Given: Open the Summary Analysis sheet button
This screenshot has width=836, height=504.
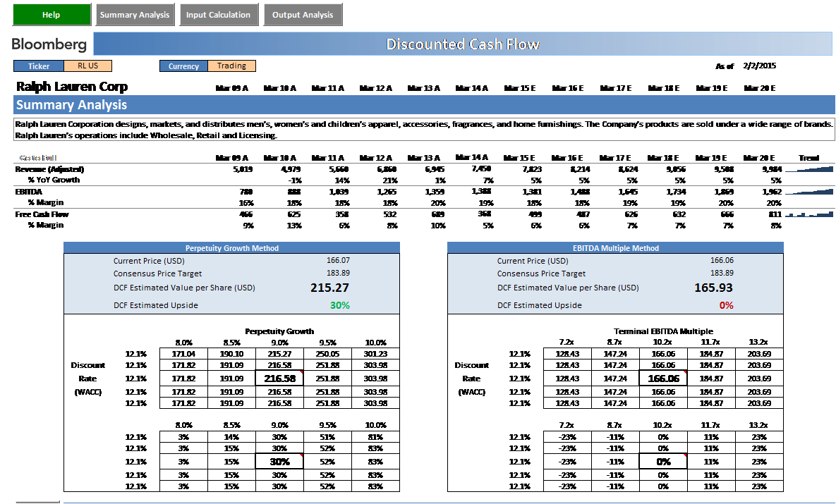Looking at the screenshot, I should click(x=134, y=14).
